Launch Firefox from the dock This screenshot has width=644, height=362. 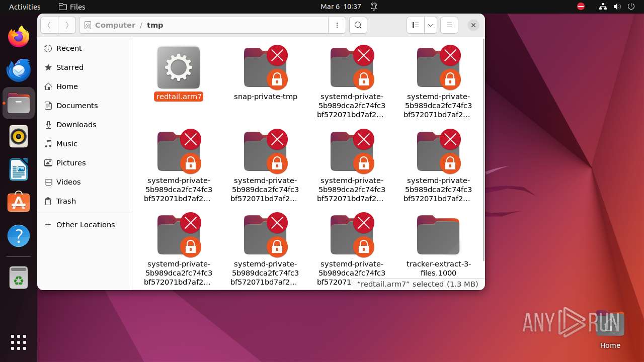click(19, 37)
